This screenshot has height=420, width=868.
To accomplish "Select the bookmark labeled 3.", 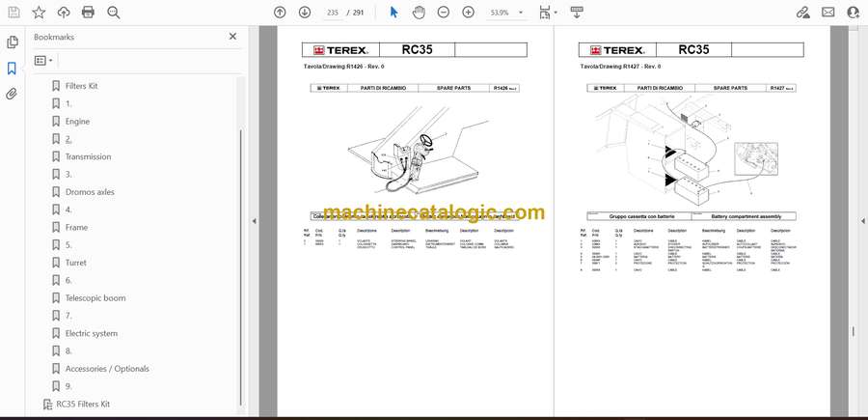I will [x=68, y=174].
